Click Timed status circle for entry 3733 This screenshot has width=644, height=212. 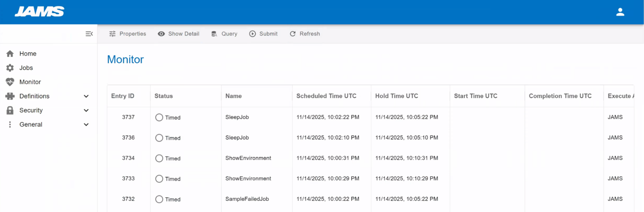coord(159,179)
